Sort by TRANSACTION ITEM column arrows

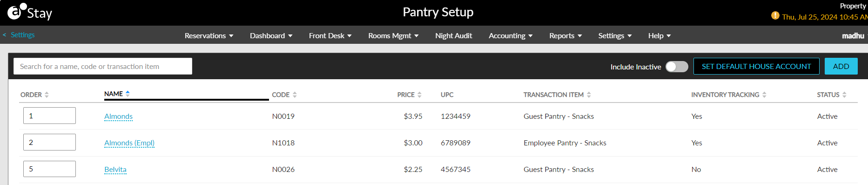[589, 95]
